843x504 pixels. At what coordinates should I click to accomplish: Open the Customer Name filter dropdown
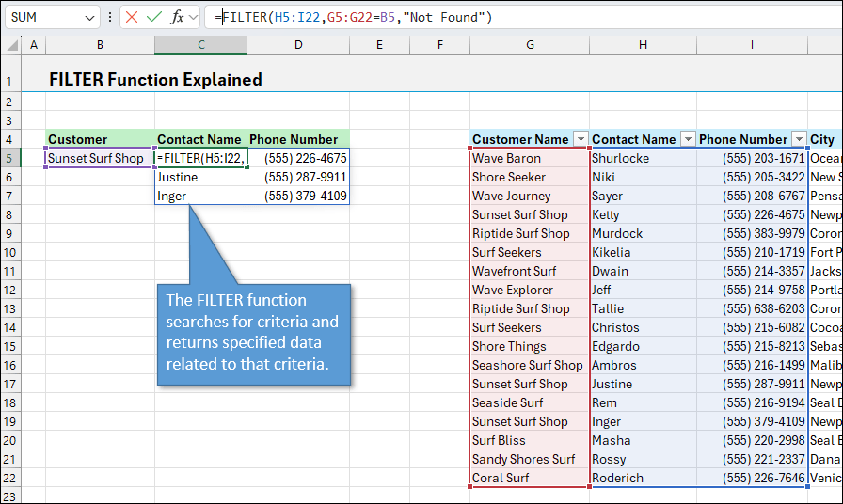point(581,139)
